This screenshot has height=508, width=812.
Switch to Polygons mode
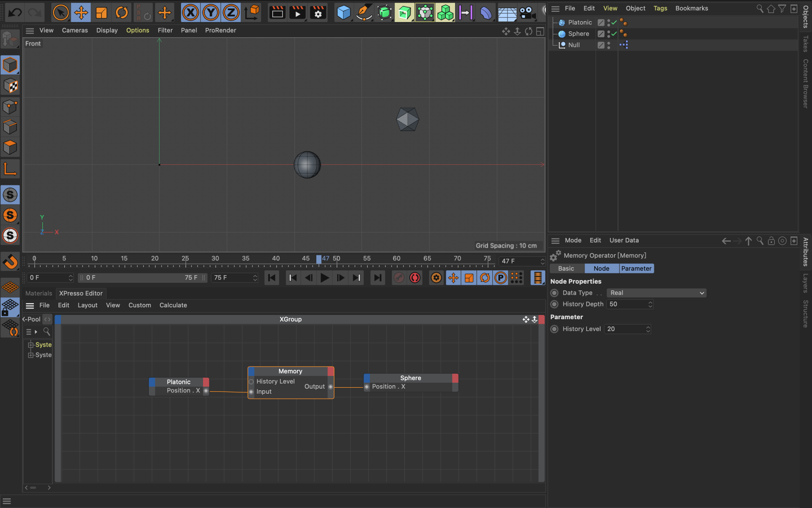(10, 147)
